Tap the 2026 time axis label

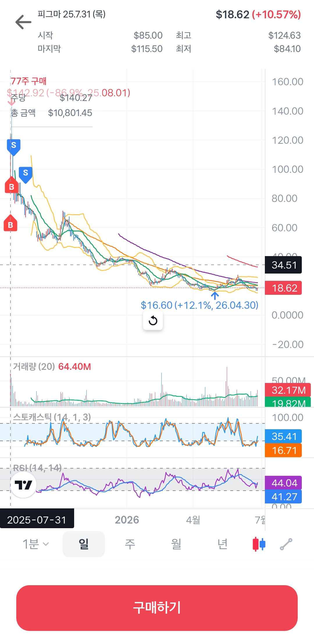point(127,520)
